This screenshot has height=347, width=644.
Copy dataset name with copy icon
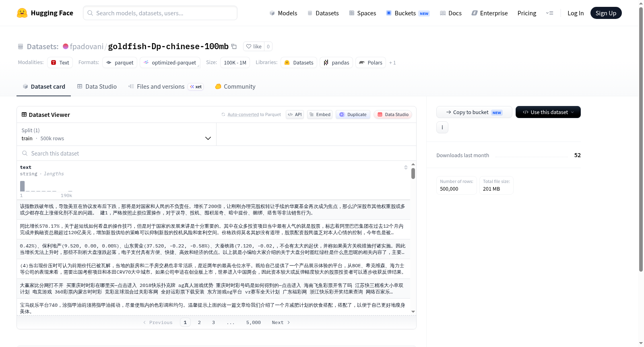(234, 46)
